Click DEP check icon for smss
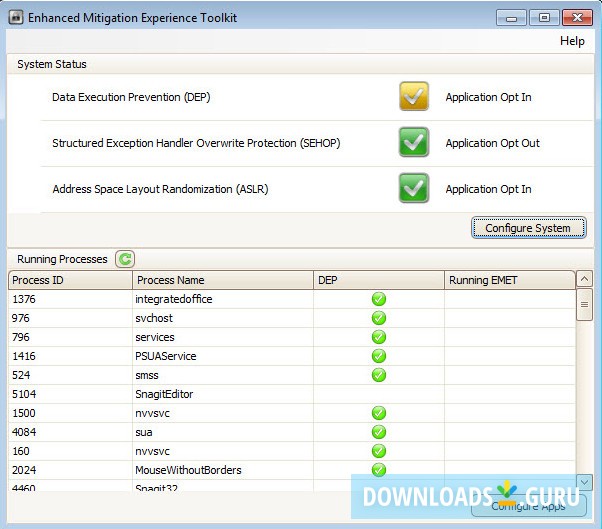602x529 pixels. pos(379,375)
